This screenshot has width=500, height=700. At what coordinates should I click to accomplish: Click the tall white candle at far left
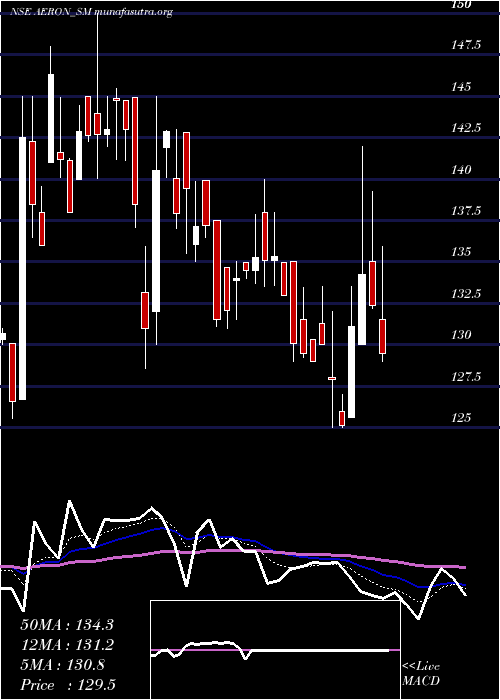pyautogui.click(x=22, y=268)
